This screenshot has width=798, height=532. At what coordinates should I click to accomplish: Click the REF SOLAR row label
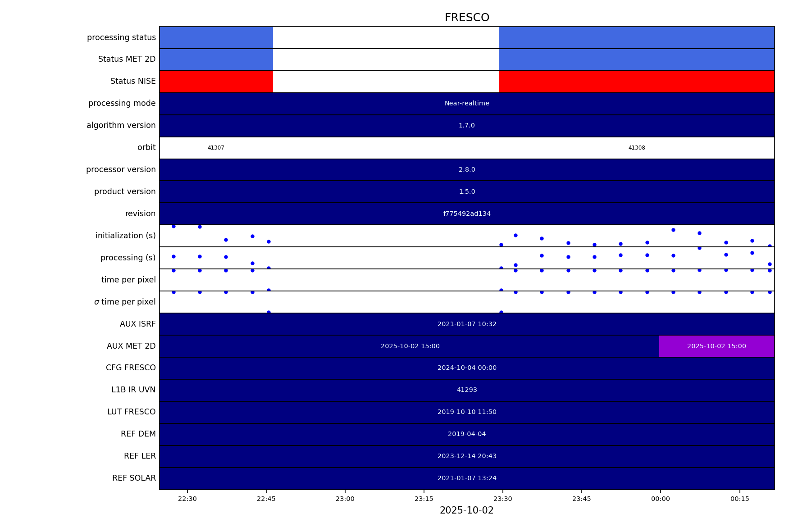coord(134,478)
